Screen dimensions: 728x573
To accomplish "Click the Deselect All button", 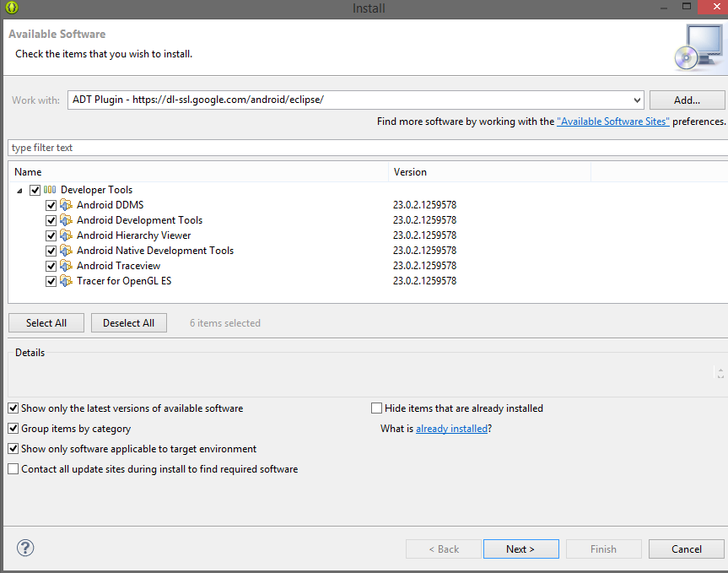I will (x=128, y=323).
